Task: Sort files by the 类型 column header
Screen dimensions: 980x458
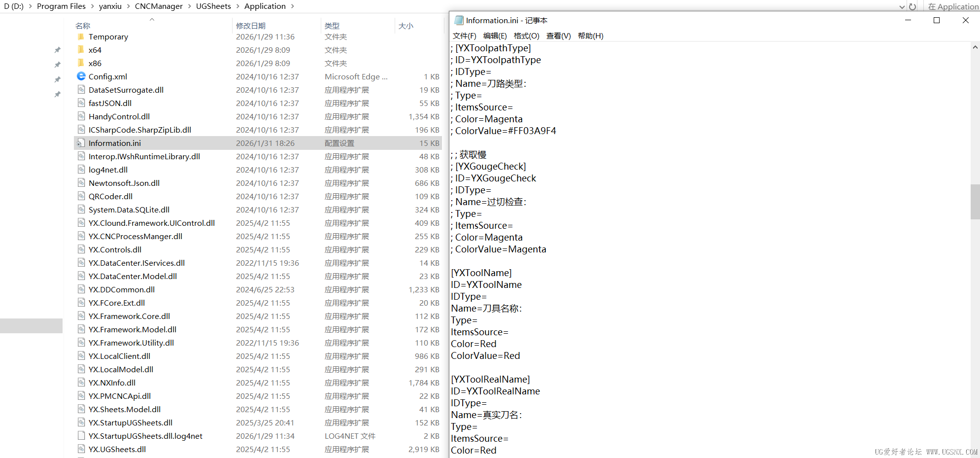Action: pos(332,26)
